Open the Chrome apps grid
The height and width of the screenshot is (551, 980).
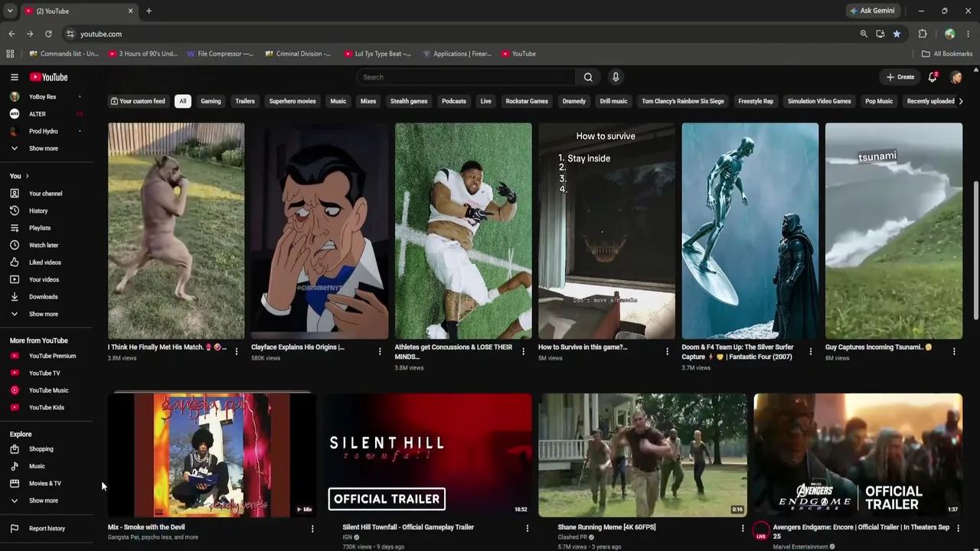tap(10, 54)
